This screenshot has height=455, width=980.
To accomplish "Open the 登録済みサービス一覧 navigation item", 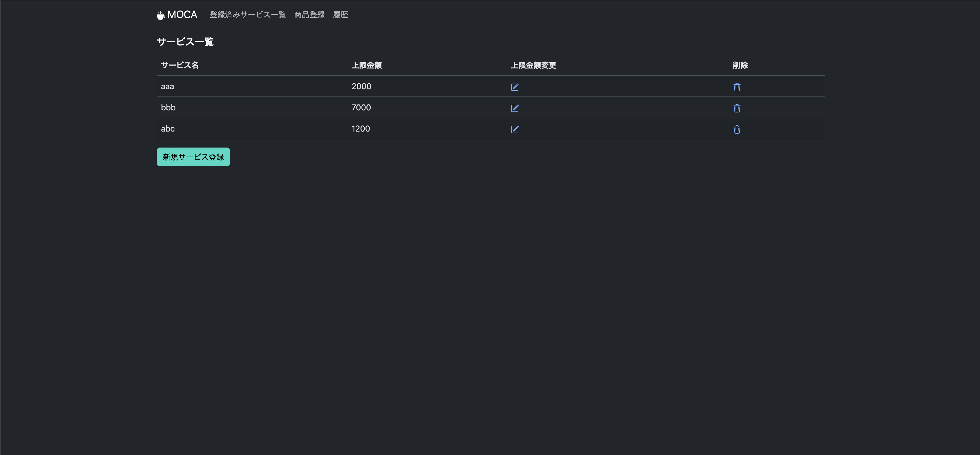I will (x=247, y=15).
